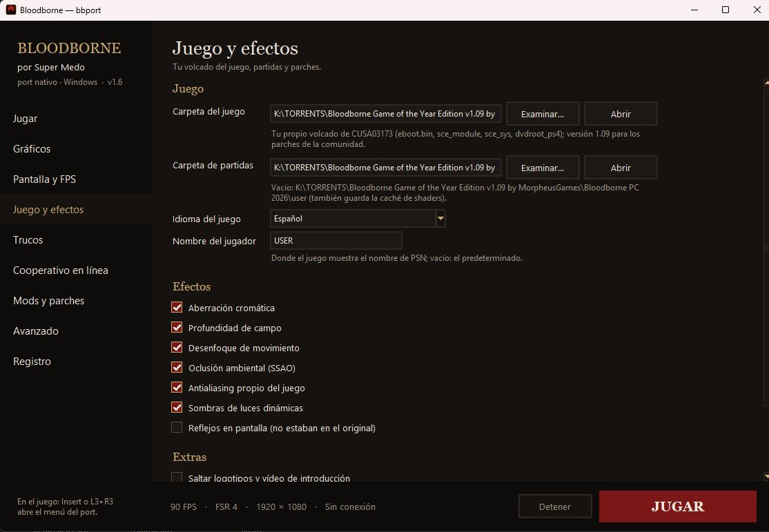Open Mods y parches section

coord(76,301)
